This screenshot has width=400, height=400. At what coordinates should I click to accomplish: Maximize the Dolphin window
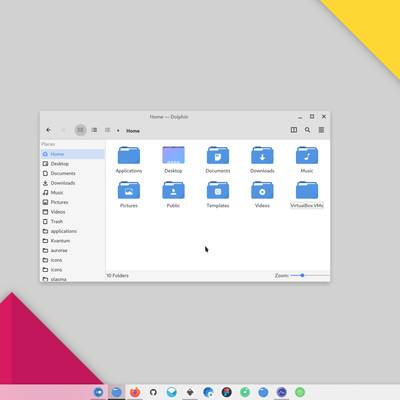pos(312,116)
